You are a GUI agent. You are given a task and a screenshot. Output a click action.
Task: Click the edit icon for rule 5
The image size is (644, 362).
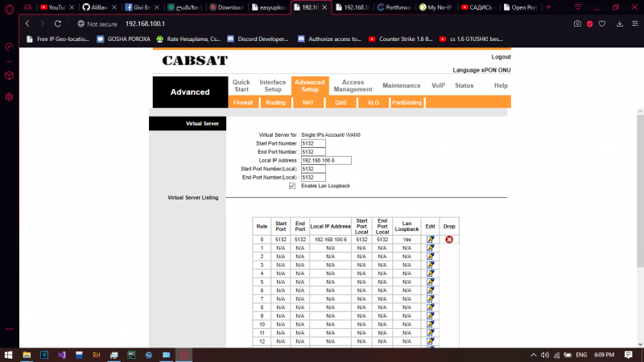(x=431, y=282)
